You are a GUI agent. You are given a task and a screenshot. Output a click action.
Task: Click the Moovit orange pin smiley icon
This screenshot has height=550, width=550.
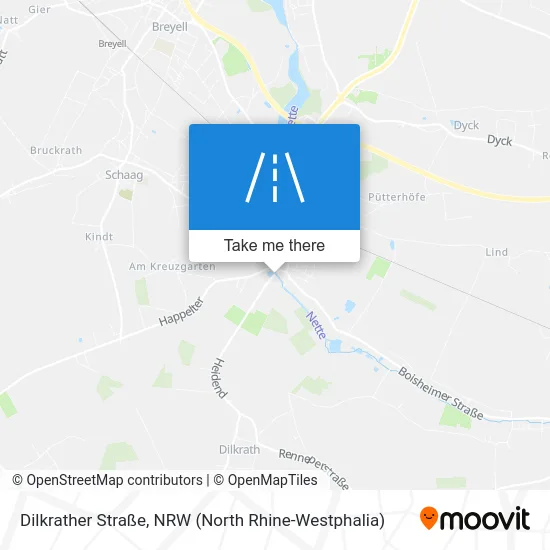429,518
